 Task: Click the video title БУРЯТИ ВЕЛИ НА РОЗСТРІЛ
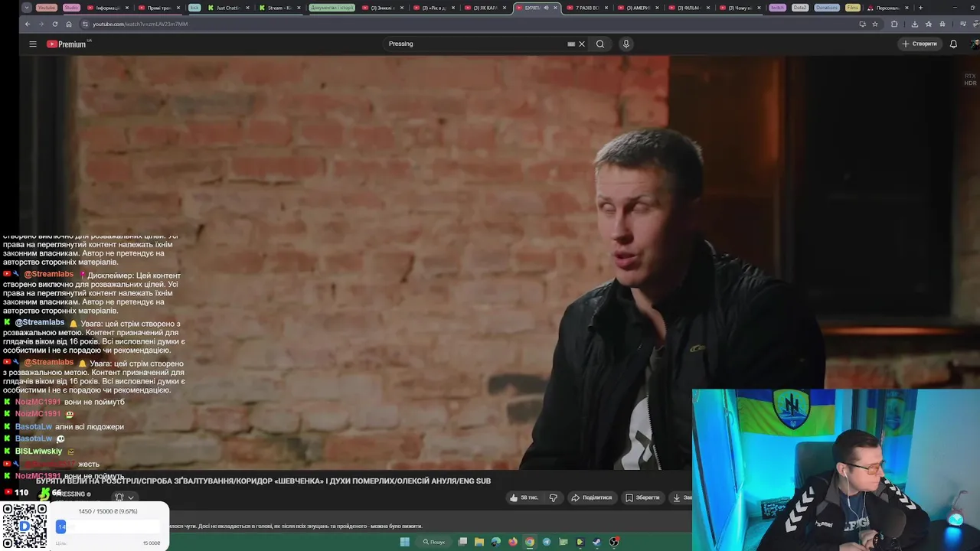click(x=263, y=481)
